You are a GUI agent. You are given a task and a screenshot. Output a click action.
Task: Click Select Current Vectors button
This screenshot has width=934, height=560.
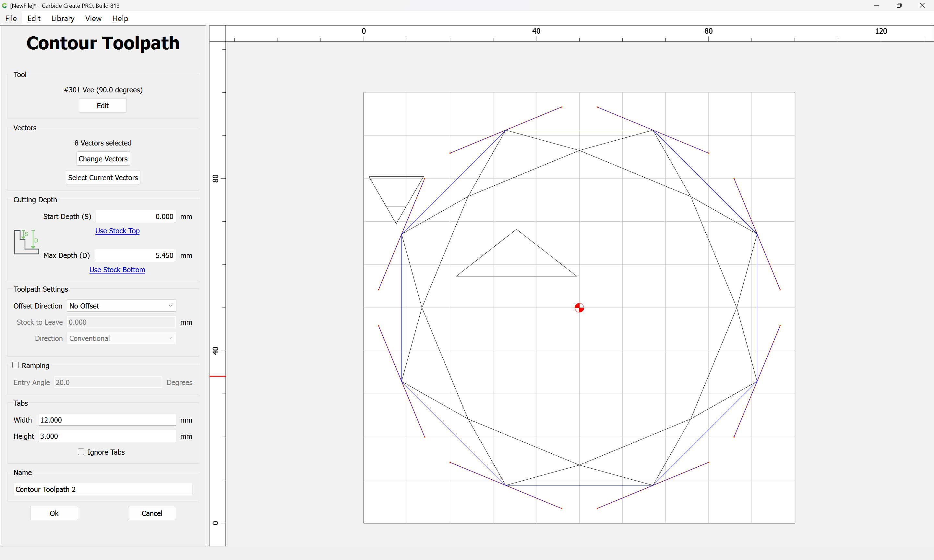[x=103, y=177]
